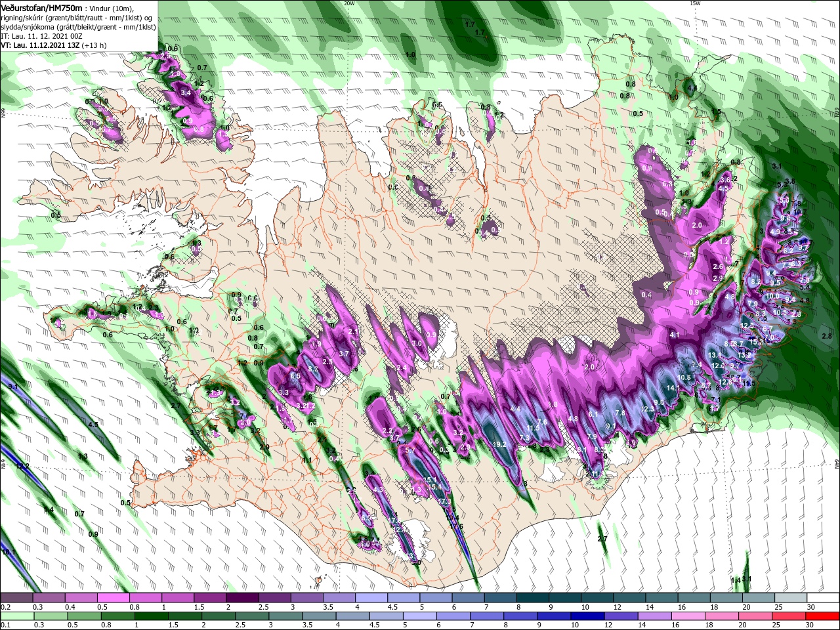Click the 4.1 value in the east

674,335
